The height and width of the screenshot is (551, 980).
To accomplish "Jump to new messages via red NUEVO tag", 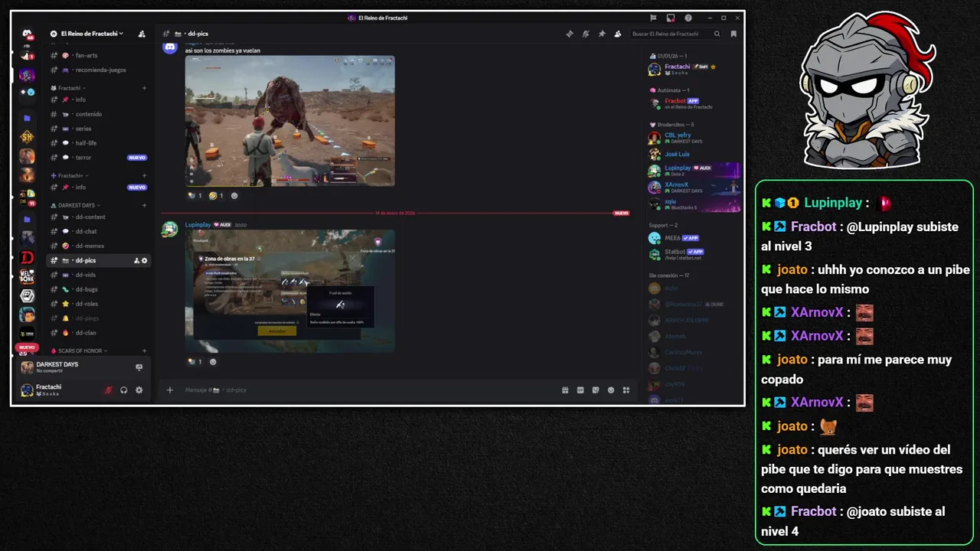I will 622,213.
